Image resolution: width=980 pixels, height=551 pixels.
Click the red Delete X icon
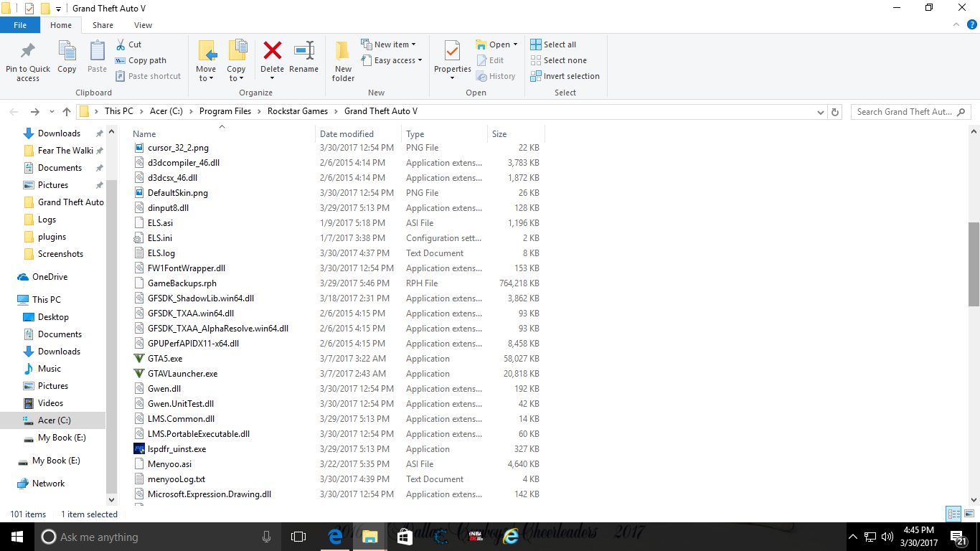pyautogui.click(x=272, y=50)
